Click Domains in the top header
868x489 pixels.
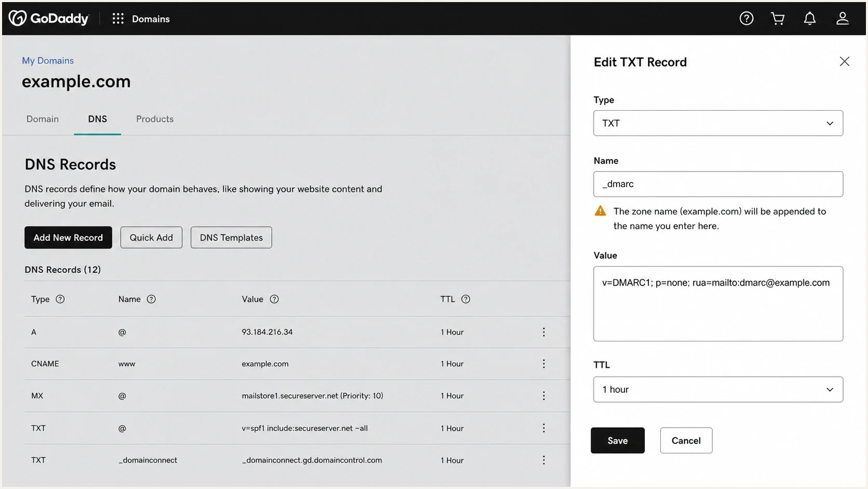coord(151,19)
